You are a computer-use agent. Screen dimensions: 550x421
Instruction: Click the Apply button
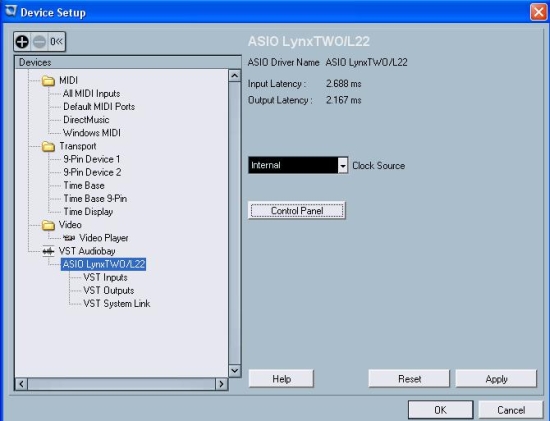(496, 379)
